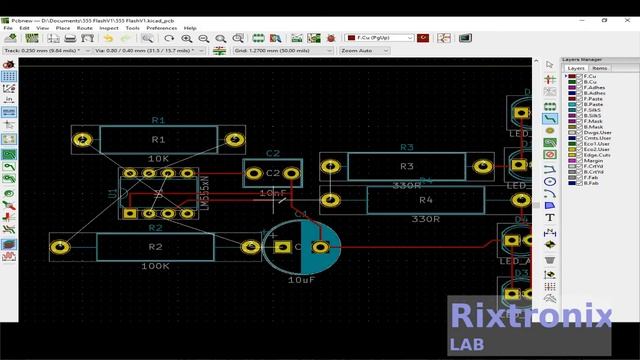The height and width of the screenshot is (360, 640).
Task: Open the Python scripting console icon
Action: (465, 38)
